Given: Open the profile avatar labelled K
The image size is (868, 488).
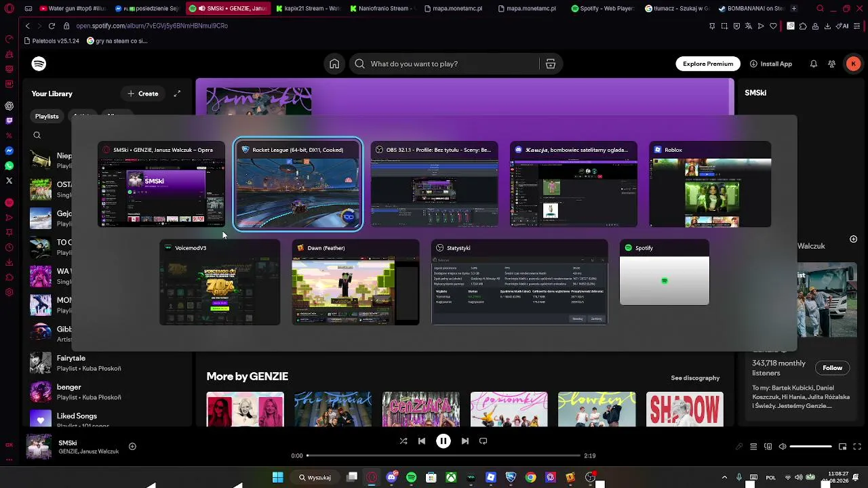Looking at the screenshot, I should click(853, 64).
